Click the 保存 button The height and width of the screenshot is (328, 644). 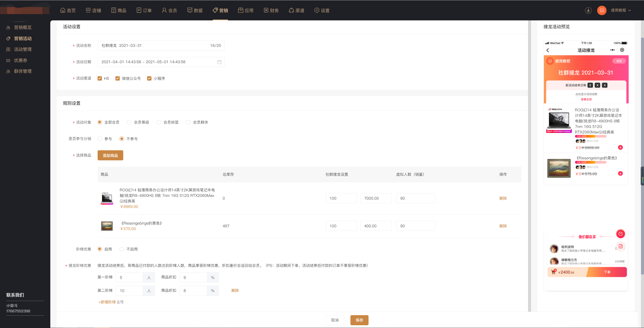click(x=359, y=320)
